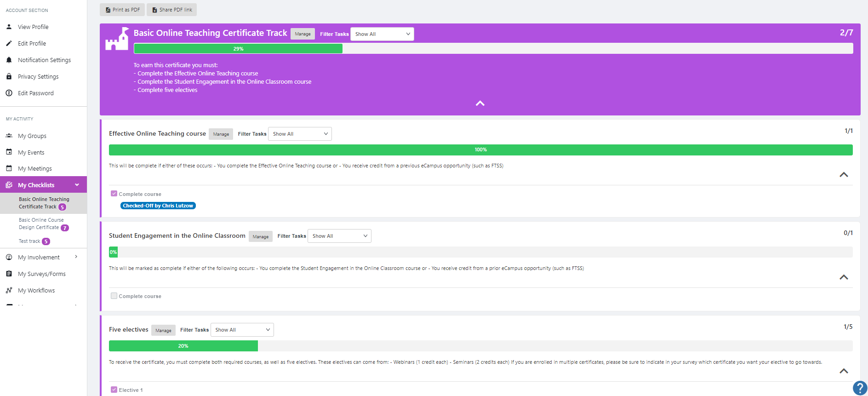Image resolution: width=868 pixels, height=396 pixels.
Task: Open Filter Tasks dropdown for Five electives
Action: pyautogui.click(x=242, y=330)
